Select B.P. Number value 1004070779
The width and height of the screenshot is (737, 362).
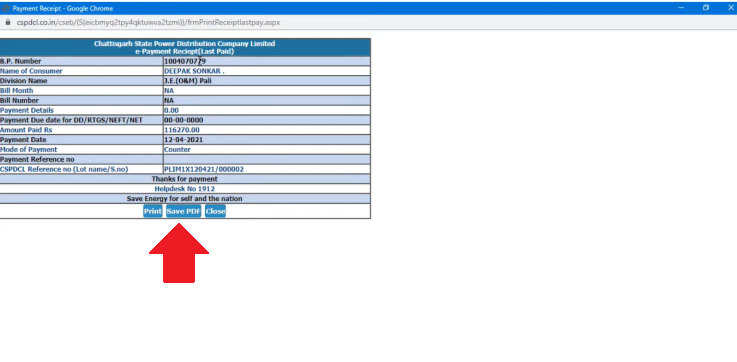pos(185,61)
